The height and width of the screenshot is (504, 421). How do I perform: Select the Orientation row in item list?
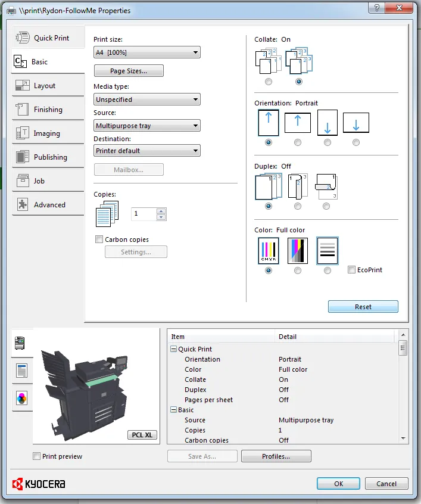coord(282,359)
